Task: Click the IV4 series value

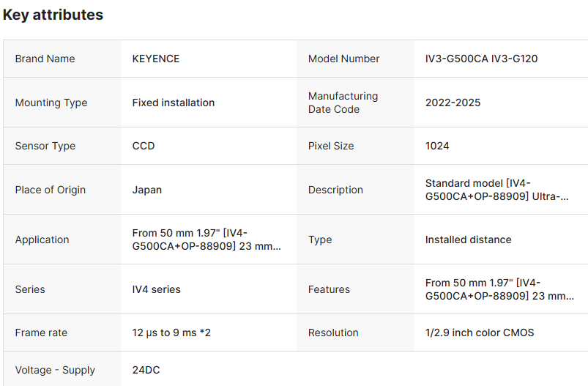Action: pyautogui.click(x=156, y=289)
